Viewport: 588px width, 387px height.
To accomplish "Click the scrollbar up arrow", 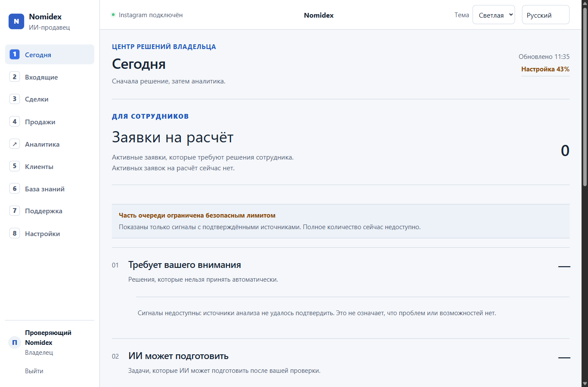I will tap(585, 3).
